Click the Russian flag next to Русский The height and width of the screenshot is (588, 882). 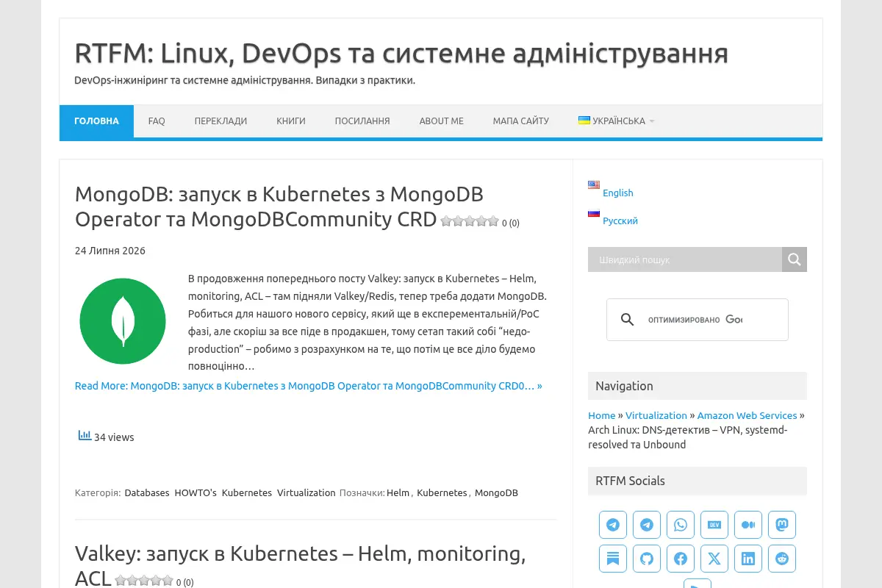point(594,213)
